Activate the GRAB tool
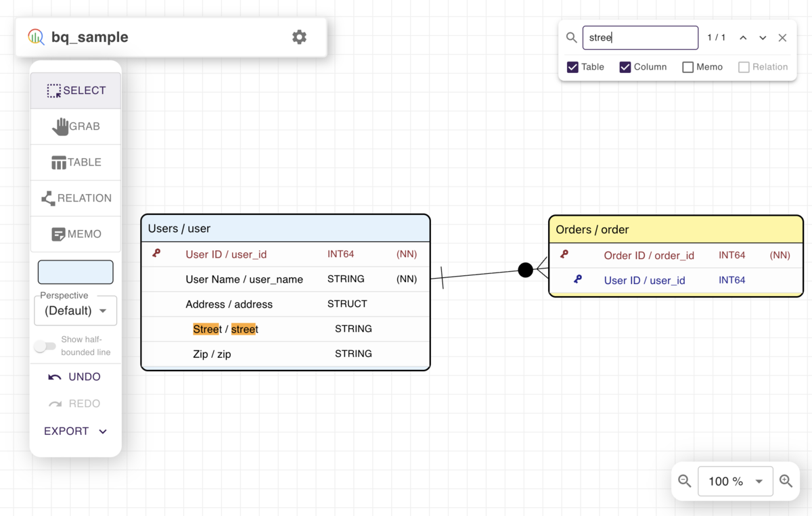Viewport: 812px width, 516px height. tap(76, 126)
